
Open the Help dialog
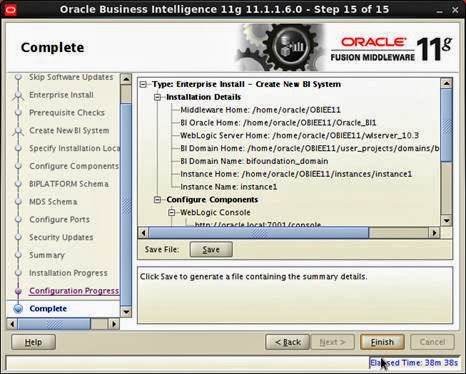pyautogui.click(x=33, y=342)
